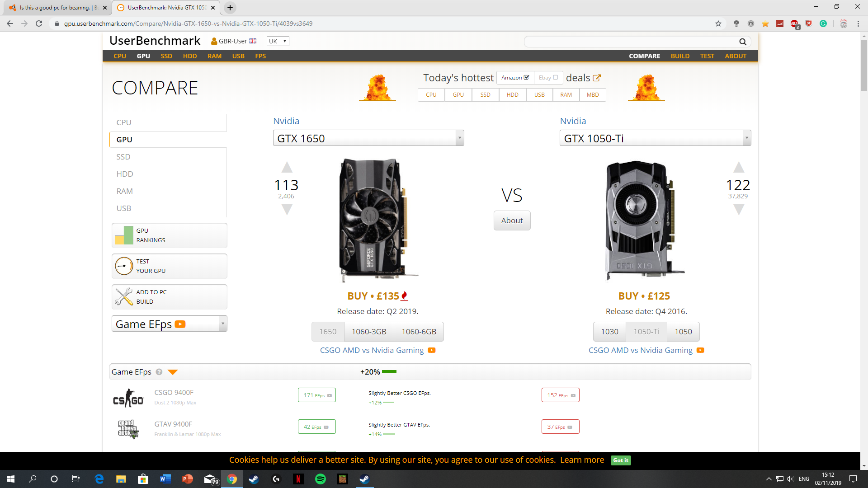Open File Explorer from the taskbar

click(x=121, y=479)
